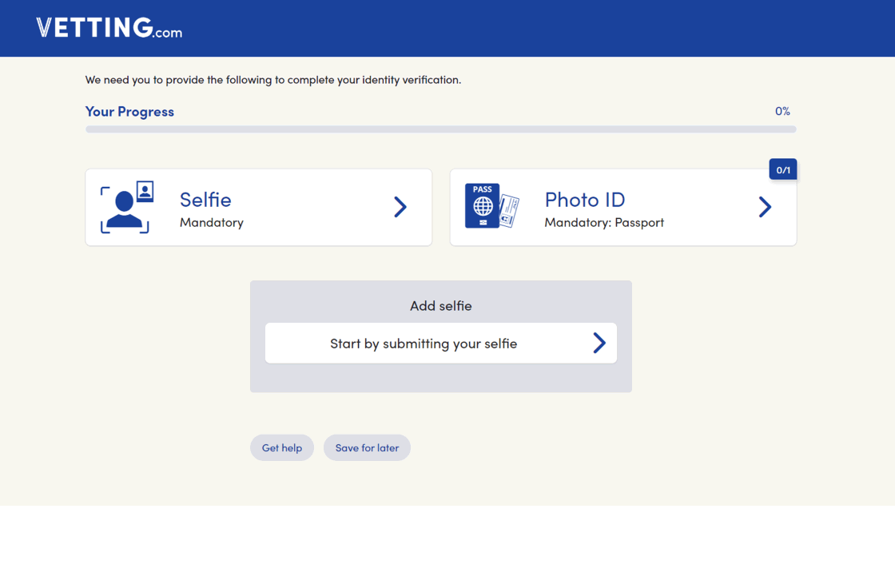Click the 'Your Progress' heading
The image size is (895, 588).
[x=129, y=111]
